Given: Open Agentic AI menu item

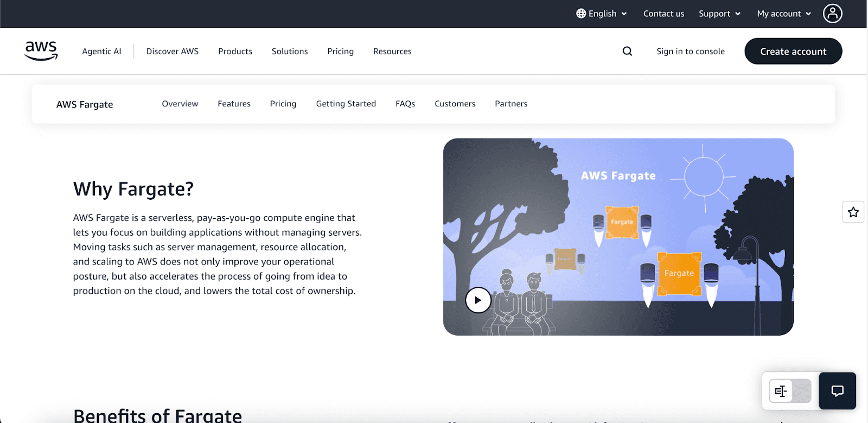Looking at the screenshot, I should tap(101, 51).
